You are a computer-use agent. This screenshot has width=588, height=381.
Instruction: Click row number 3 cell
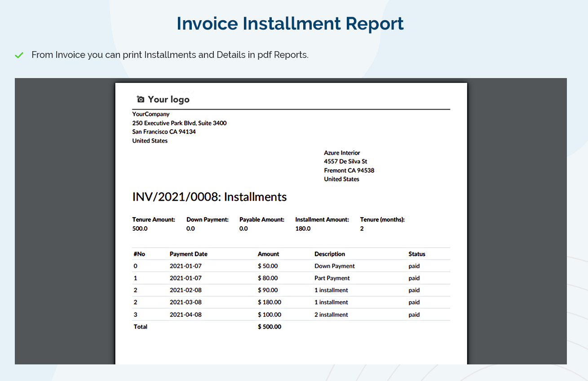tap(136, 315)
